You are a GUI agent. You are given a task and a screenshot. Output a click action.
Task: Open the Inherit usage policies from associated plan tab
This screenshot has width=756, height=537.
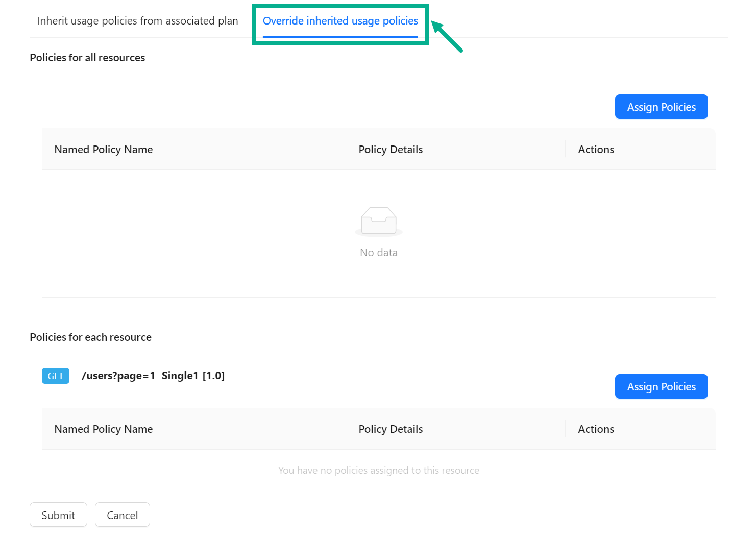(x=137, y=21)
